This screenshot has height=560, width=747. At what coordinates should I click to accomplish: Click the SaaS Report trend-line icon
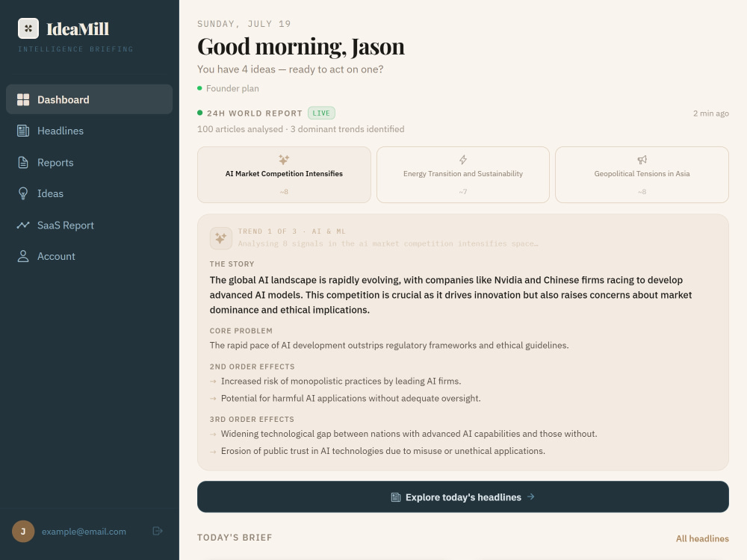point(23,225)
